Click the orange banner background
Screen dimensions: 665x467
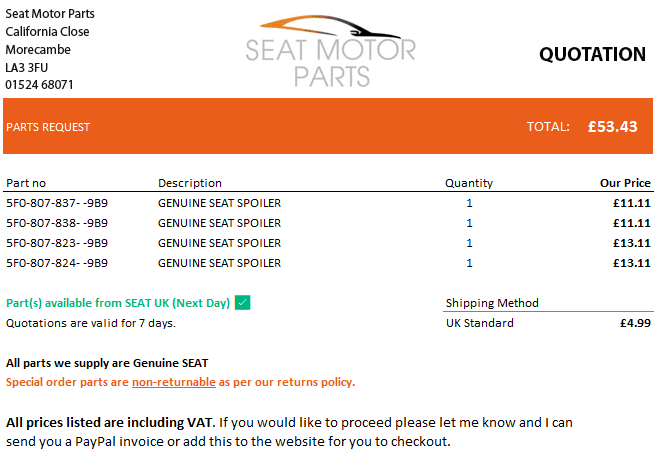point(300,127)
